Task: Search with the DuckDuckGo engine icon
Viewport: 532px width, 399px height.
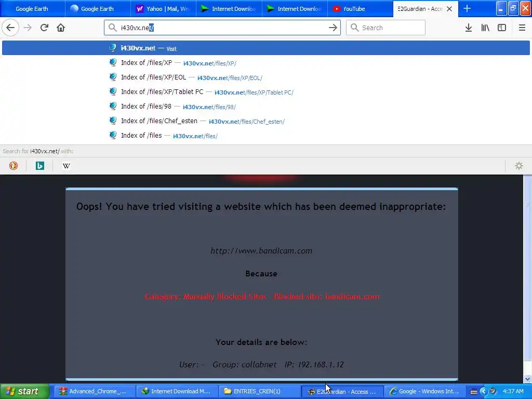Action: coord(13,166)
